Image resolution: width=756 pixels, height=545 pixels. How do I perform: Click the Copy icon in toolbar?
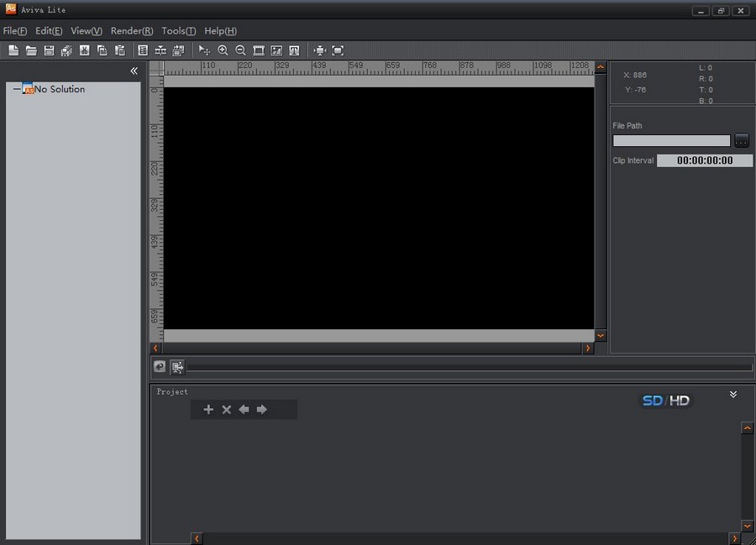tap(102, 50)
